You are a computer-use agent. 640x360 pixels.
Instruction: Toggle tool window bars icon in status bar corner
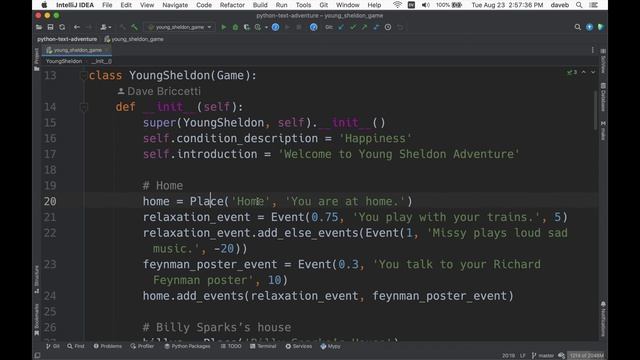(x=37, y=356)
